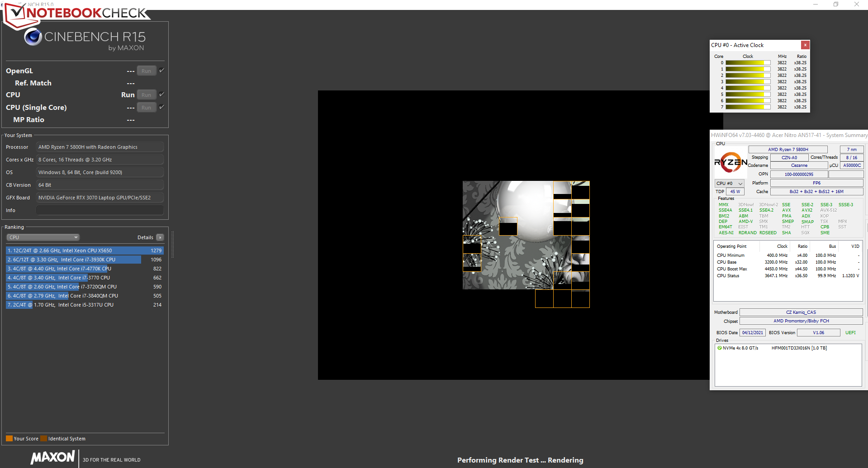This screenshot has height=468, width=868.
Task: Click the FP6 platform value
Action: (x=816, y=183)
